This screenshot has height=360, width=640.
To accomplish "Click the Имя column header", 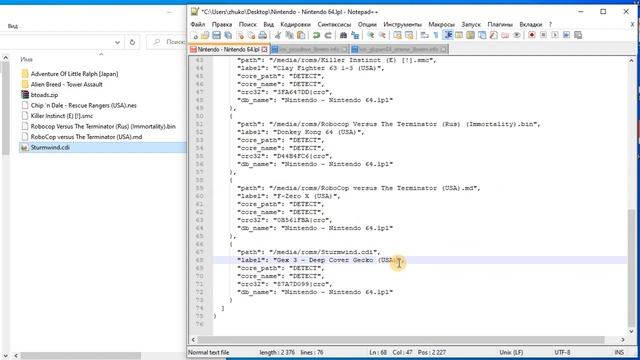I will (x=27, y=60).
